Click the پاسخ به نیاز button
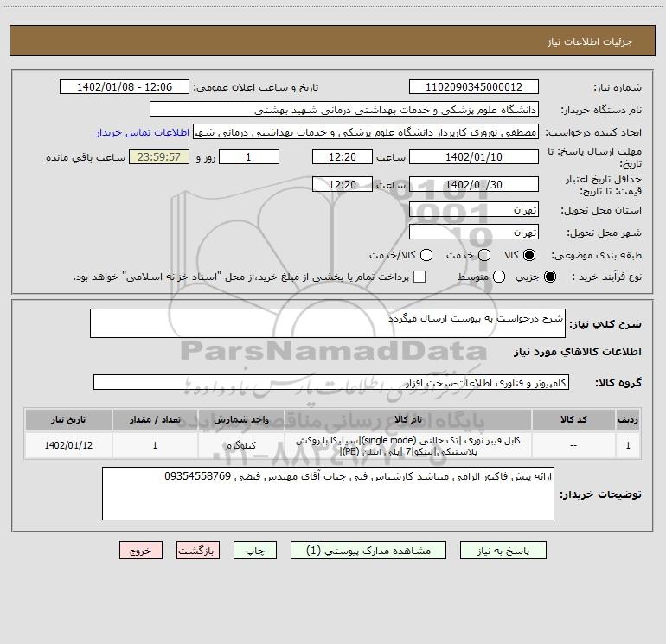 pyautogui.click(x=503, y=551)
